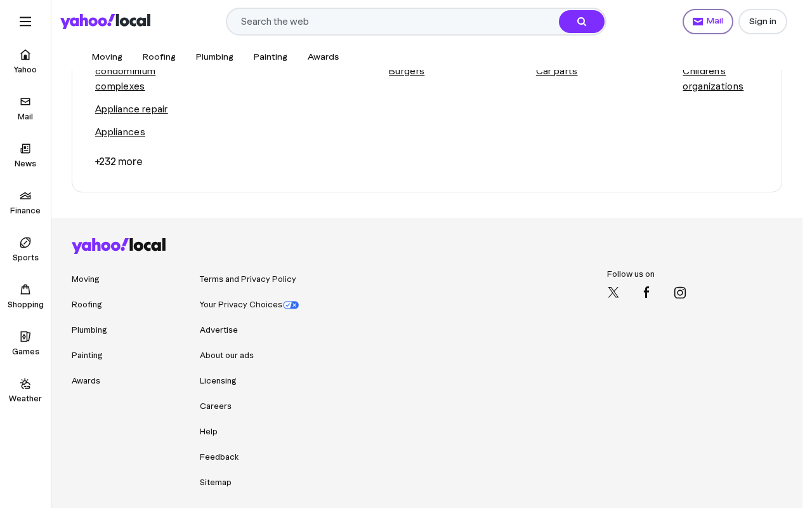The image size is (812, 508).
Task: Visit the Facebook social page
Action: tap(646, 293)
